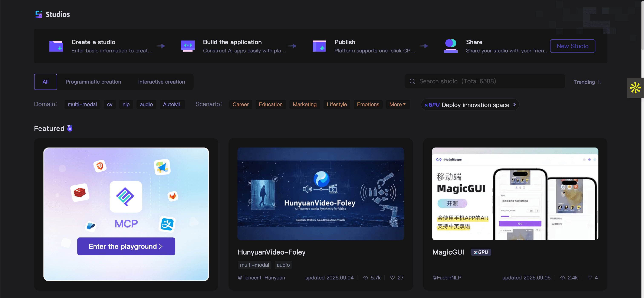Open the MagicGUI title link

448,252
